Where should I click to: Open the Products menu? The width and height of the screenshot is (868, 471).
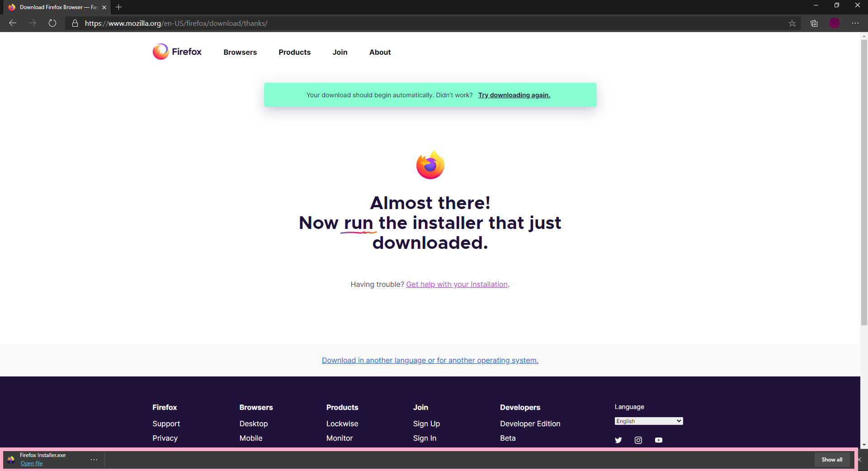coord(295,52)
